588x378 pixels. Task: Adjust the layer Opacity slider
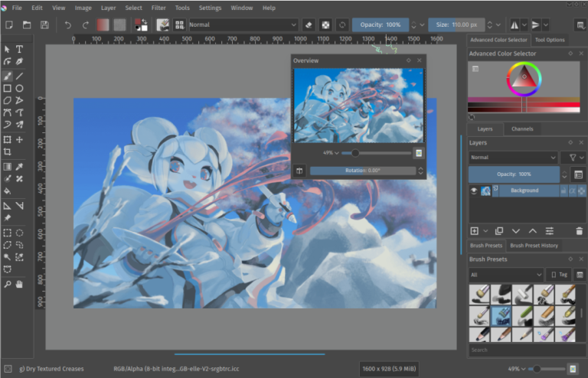click(514, 174)
